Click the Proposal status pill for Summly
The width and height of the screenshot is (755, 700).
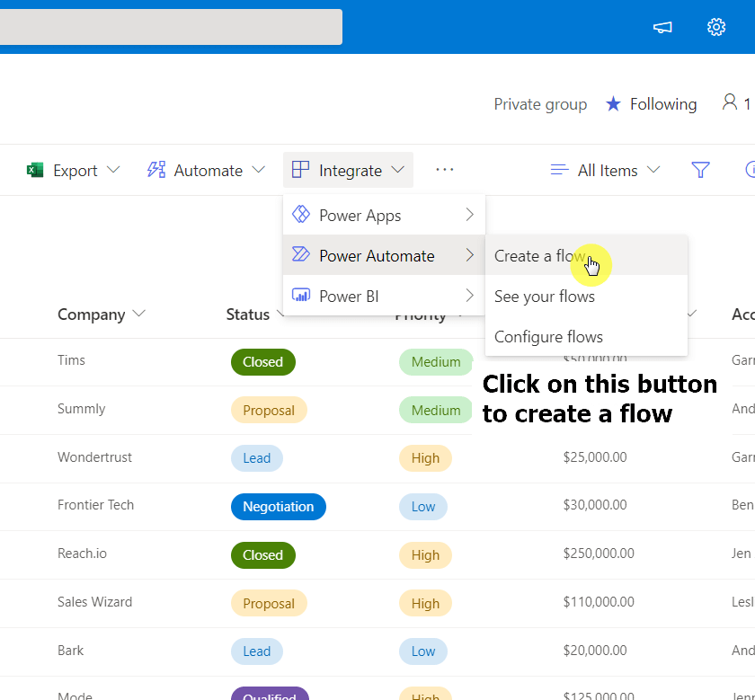tap(269, 410)
